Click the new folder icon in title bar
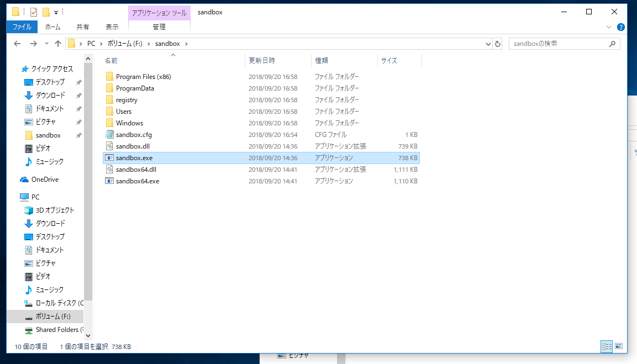Image resolution: width=637 pixels, height=364 pixels. click(x=46, y=12)
